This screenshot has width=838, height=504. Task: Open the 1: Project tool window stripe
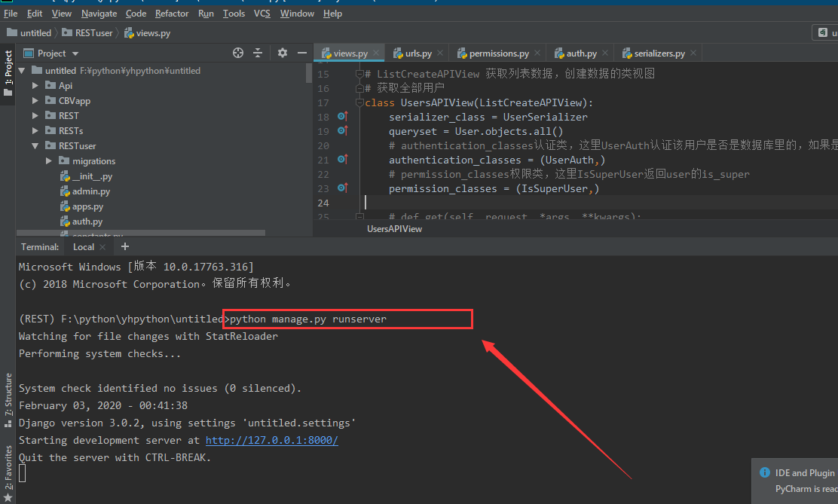pos(8,74)
